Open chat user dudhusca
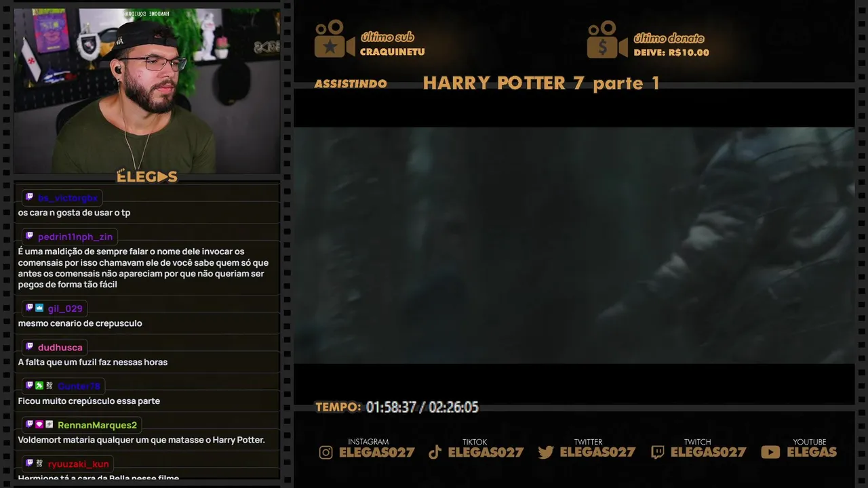The width and height of the screenshot is (868, 488). [x=60, y=347]
